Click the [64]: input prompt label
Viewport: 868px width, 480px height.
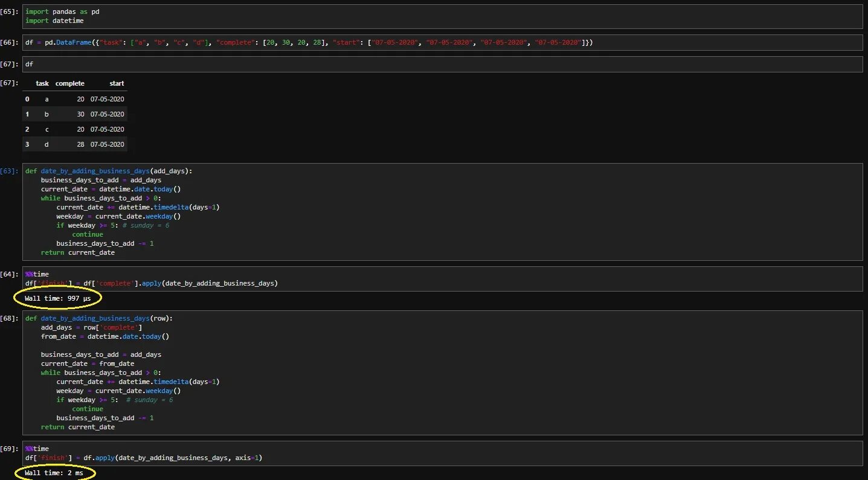point(10,274)
